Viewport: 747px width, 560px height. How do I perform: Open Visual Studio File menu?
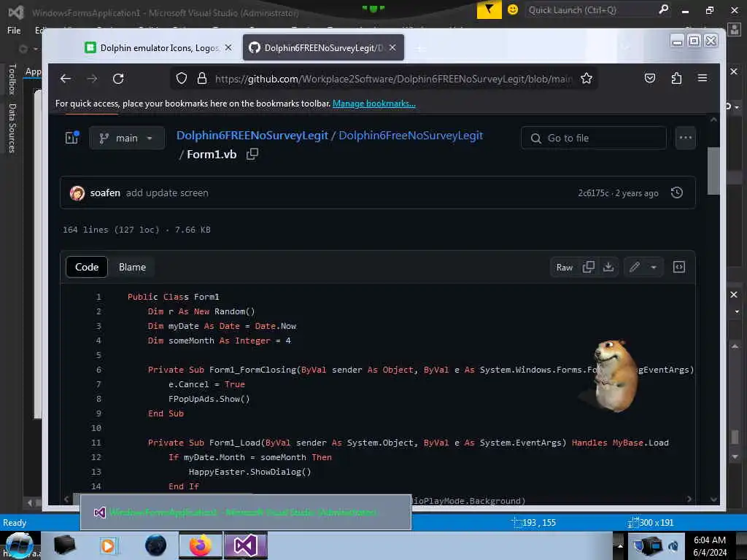click(14, 30)
